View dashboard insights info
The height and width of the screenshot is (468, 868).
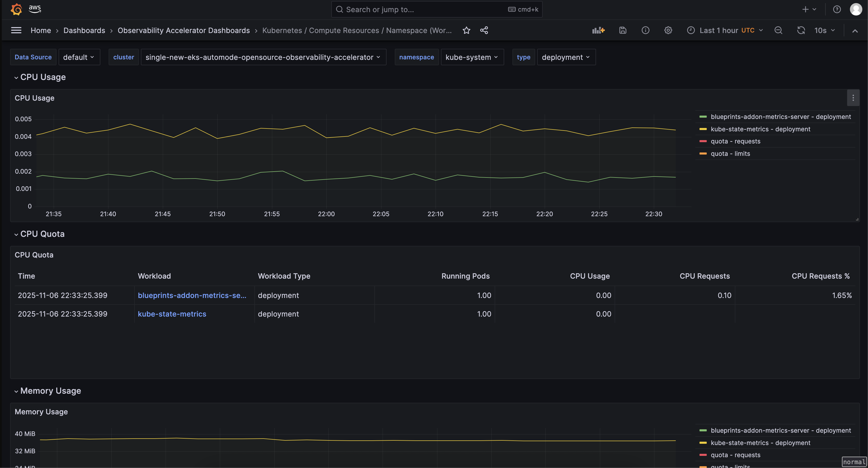click(646, 30)
